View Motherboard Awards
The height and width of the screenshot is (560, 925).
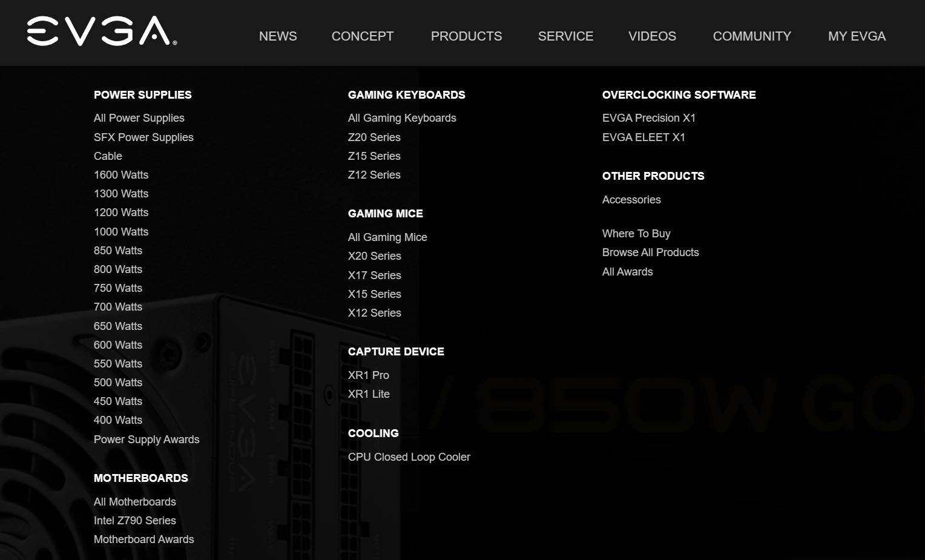coord(144,539)
